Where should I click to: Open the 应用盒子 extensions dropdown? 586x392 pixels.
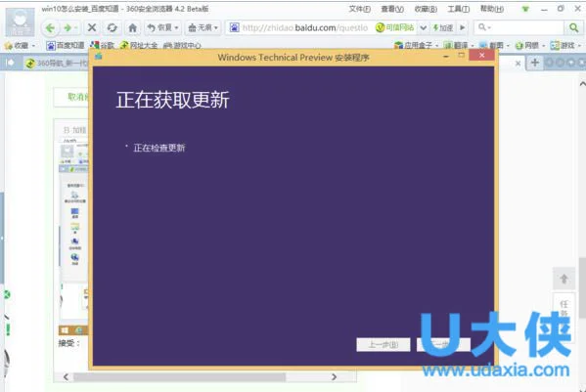416,46
